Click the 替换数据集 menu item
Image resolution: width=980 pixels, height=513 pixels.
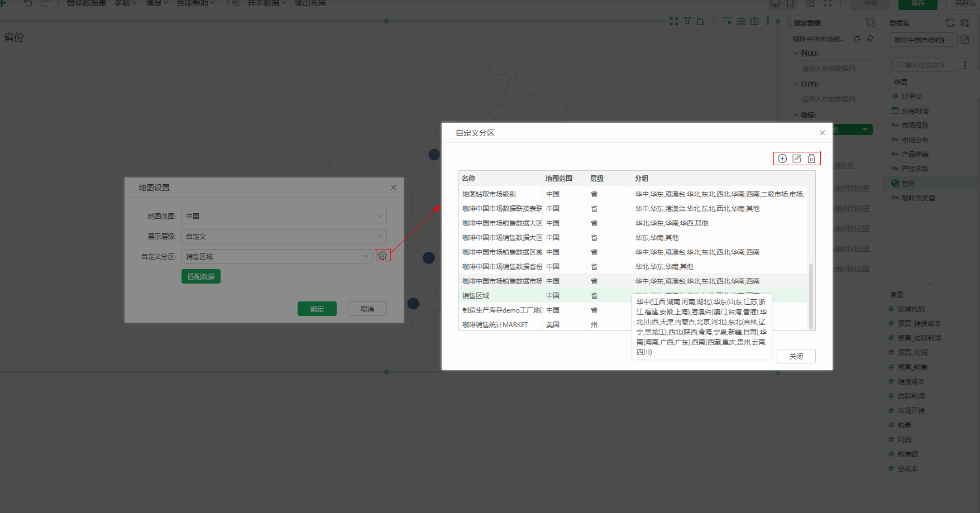87,3
